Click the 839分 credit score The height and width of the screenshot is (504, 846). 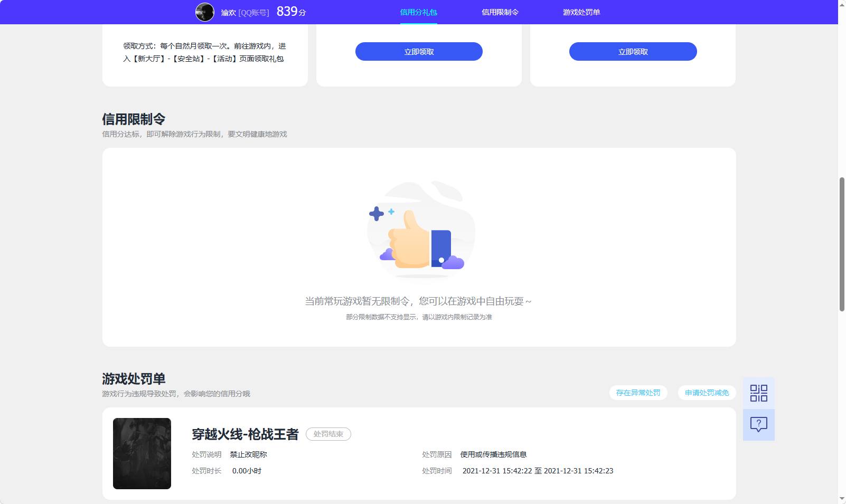coord(292,12)
